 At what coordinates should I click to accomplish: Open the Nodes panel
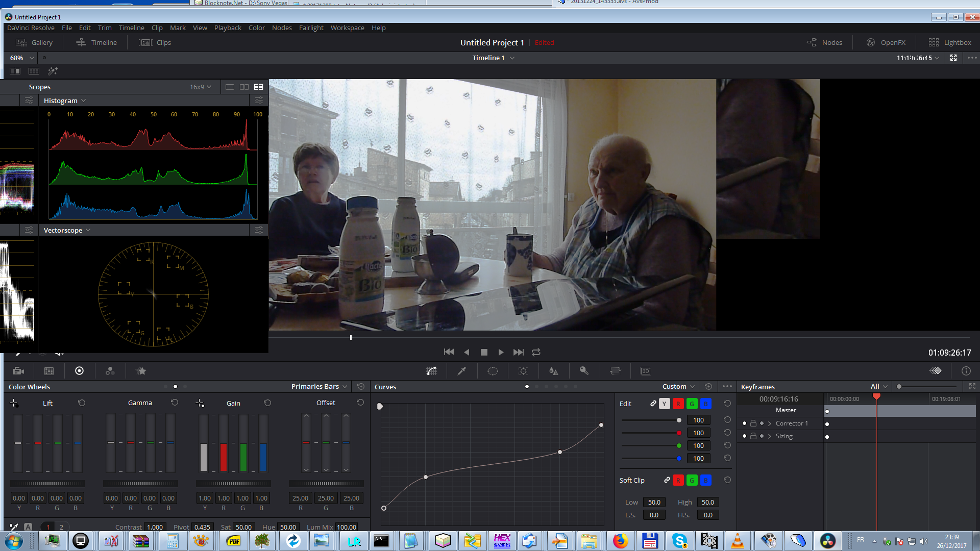pyautogui.click(x=825, y=42)
